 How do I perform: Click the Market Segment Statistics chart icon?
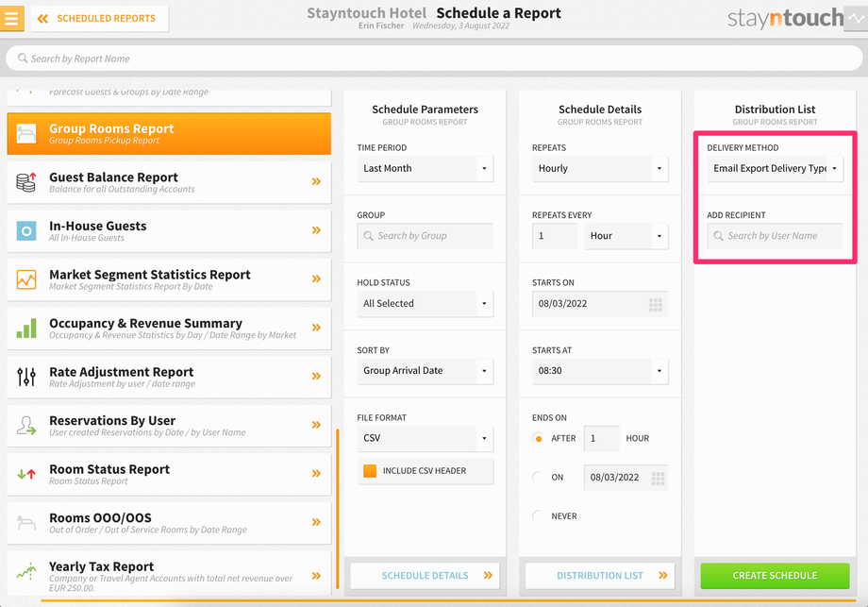pos(26,279)
